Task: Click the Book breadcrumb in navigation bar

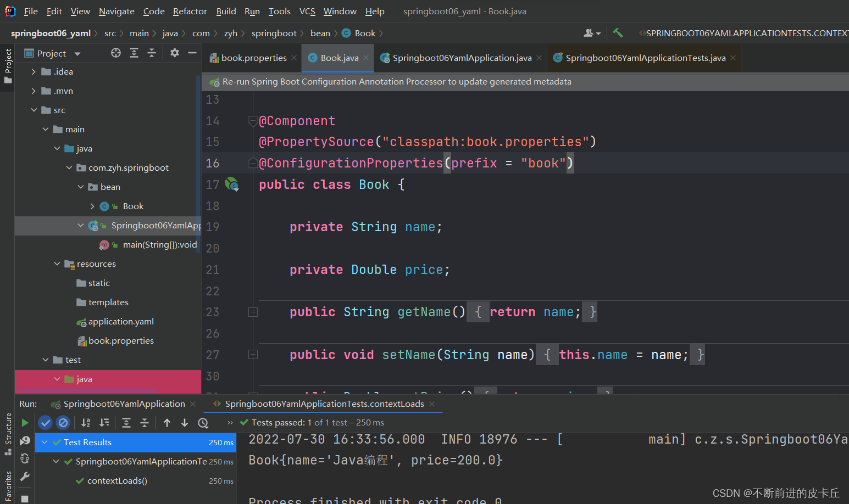Action: pos(364,33)
